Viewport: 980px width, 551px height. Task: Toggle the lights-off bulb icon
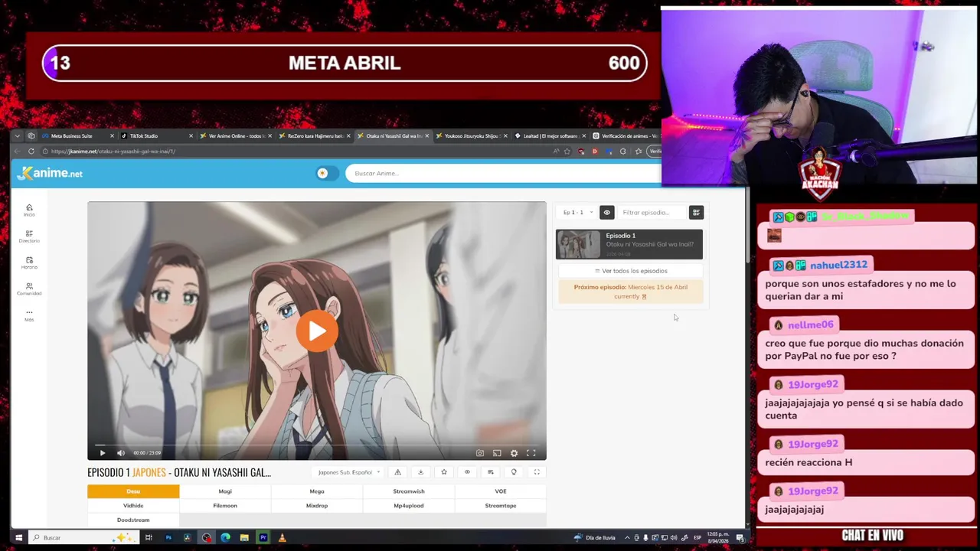[514, 472]
